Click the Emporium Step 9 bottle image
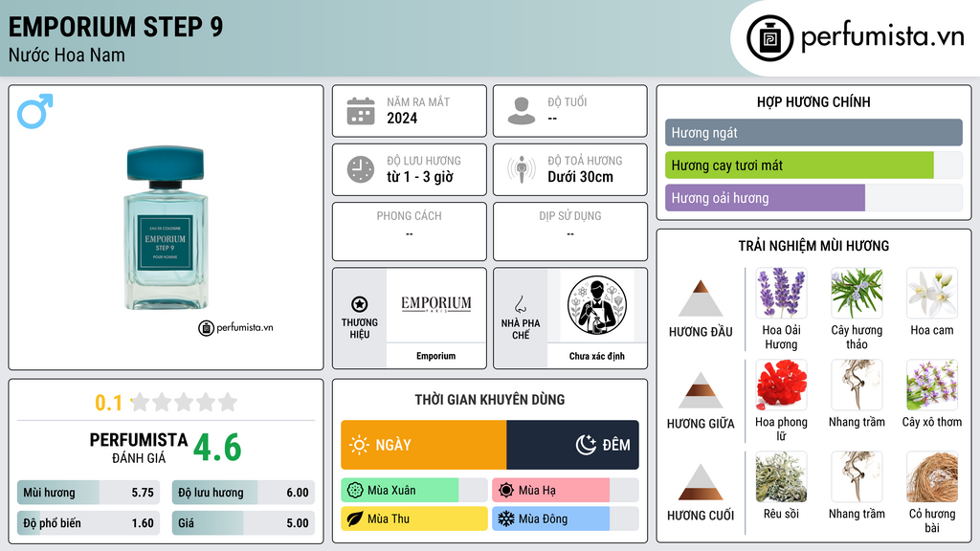 point(166,228)
